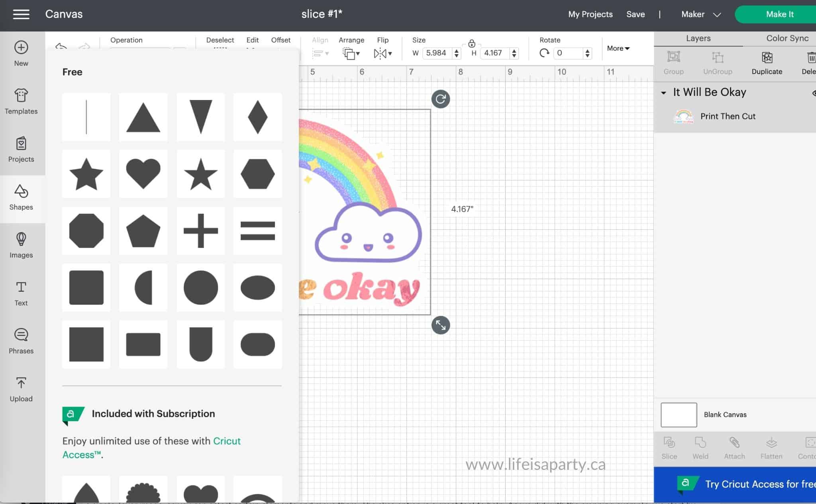Screen dimensions: 816x504
Task: Select the Print Then Cut layer thumbnail
Action: pos(683,116)
